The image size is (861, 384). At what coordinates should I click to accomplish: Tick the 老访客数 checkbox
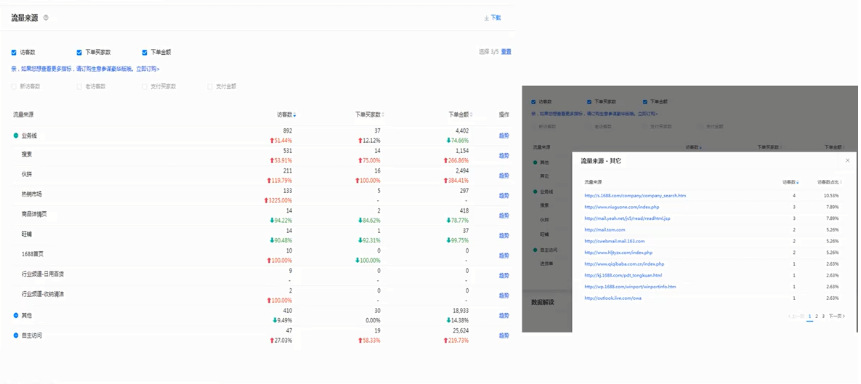click(x=79, y=87)
